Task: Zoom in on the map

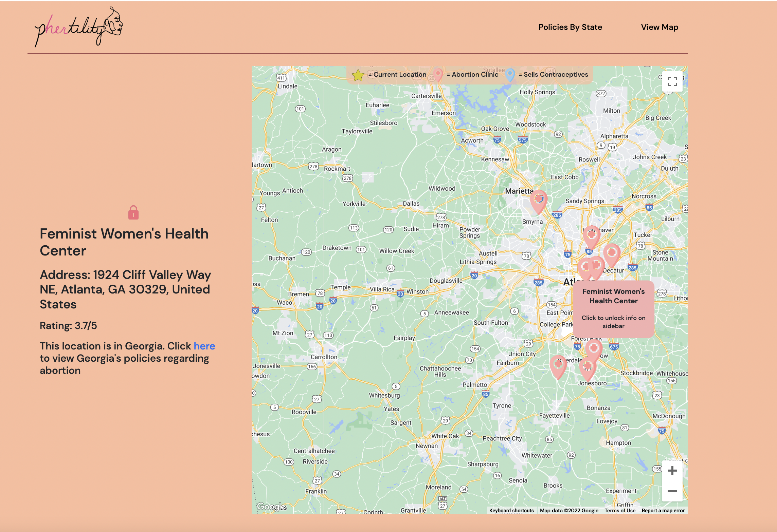Action: [x=672, y=471]
